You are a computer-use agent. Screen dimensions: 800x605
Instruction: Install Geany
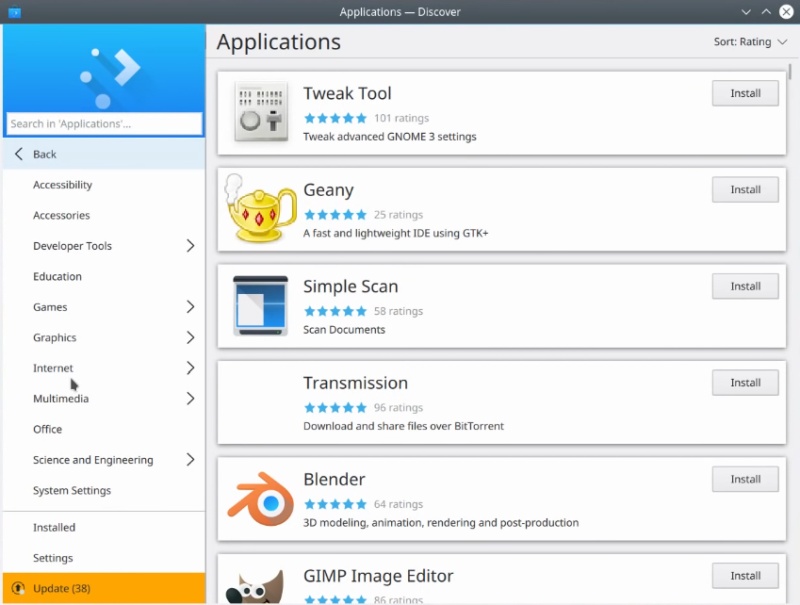745,190
